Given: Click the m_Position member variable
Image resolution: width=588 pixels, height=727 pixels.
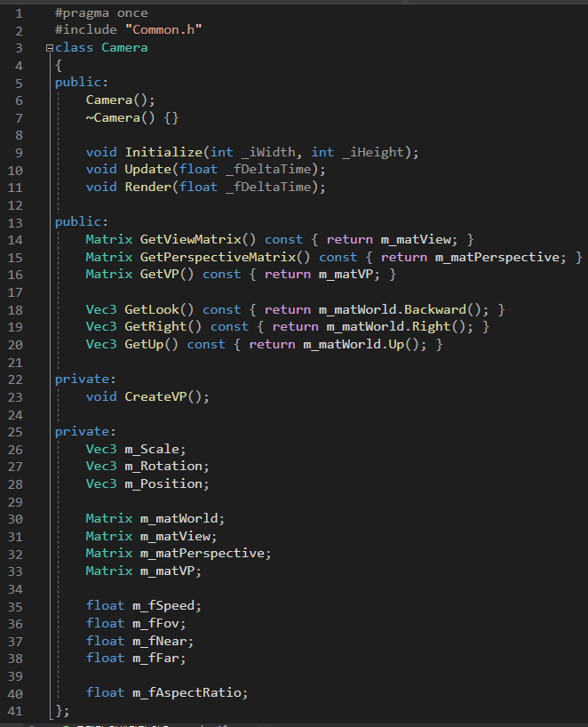Looking at the screenshot, I should click(x=163, y=484).
